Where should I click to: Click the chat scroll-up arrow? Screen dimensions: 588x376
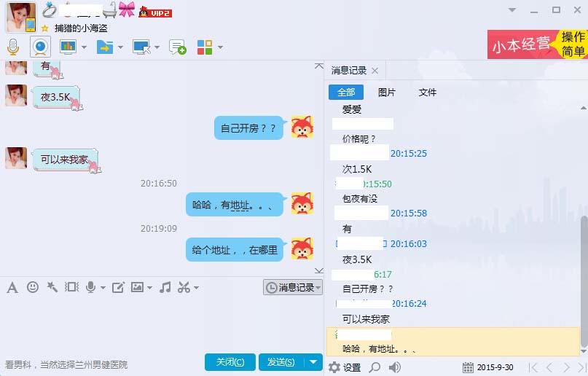pos(319,66)
